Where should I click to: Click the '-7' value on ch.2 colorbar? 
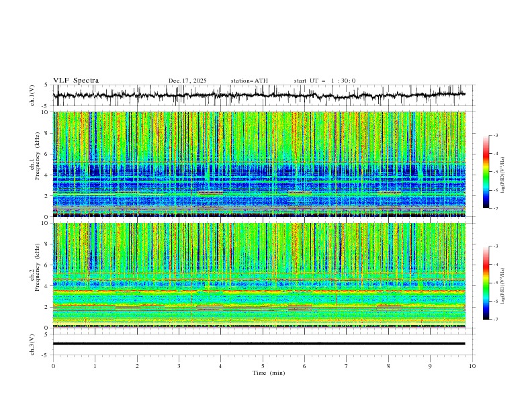495,320
